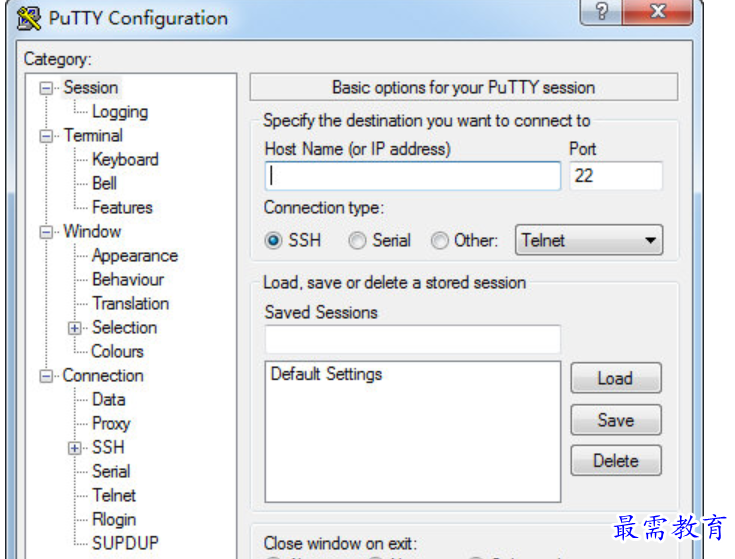Focus the Host Name input field
This screenshot has width=735, height=559.
tap(412, 176)
